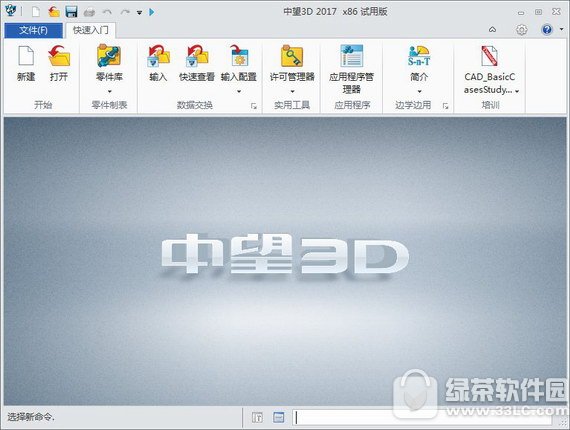Screen dimensions: 570x430
Task: Click the new file icon in quick access toolbar
Action: pyautogui.click(x=36, y=12)
